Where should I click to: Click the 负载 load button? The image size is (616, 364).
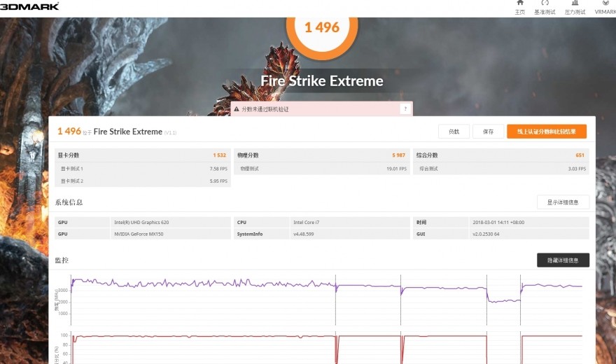[454, 132]
